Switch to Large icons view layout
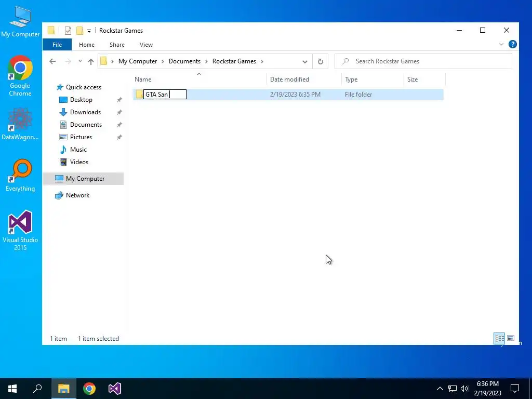Screen dimensions: 532x399 (x=511, y=338)
